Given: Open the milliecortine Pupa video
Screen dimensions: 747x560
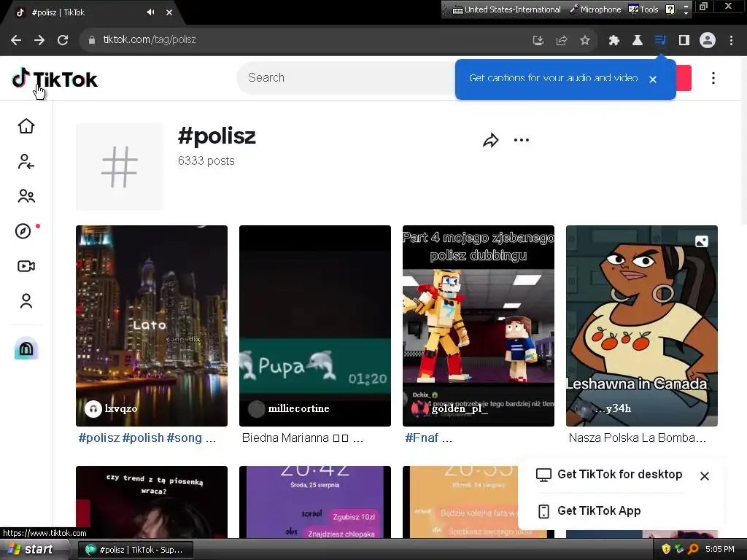Looking at the screenshot, I should [315, 326].
